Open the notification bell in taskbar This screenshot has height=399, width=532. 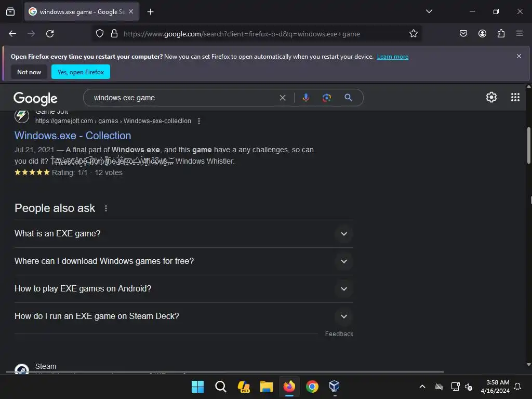tap(517, 387)
